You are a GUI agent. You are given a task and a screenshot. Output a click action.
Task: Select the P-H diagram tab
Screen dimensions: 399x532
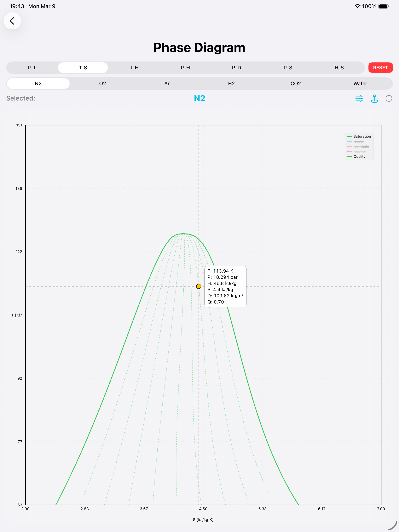[x=185, y=68]
